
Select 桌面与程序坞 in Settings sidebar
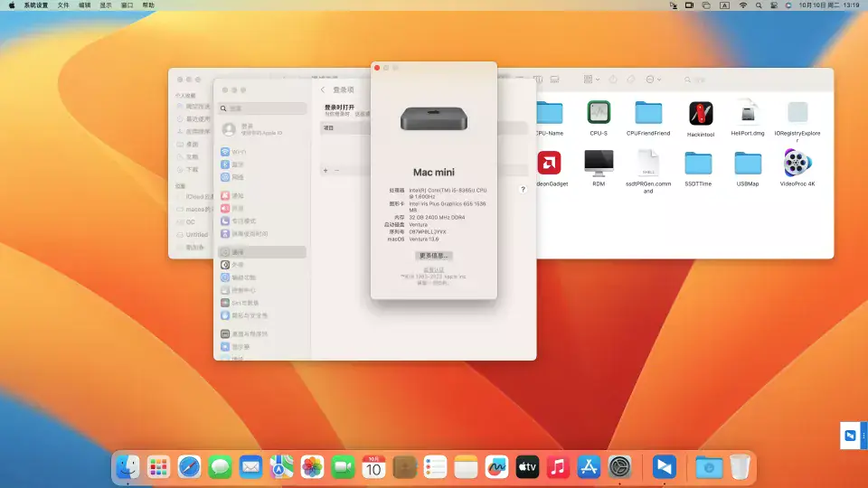point(262,333)
